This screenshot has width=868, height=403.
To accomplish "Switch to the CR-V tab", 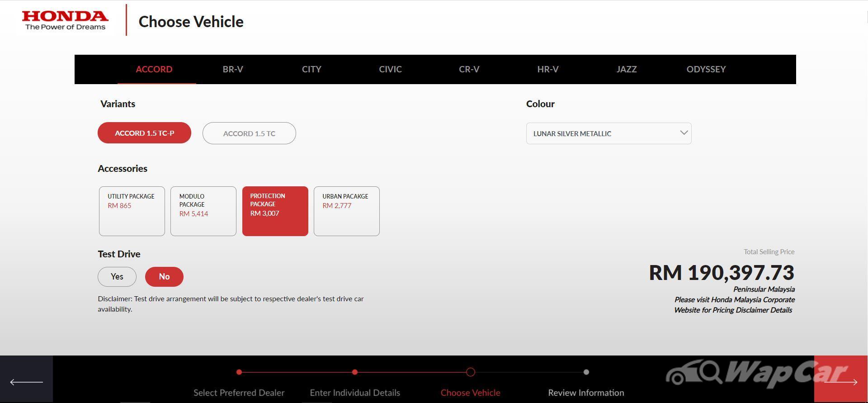I will (469, 69).
